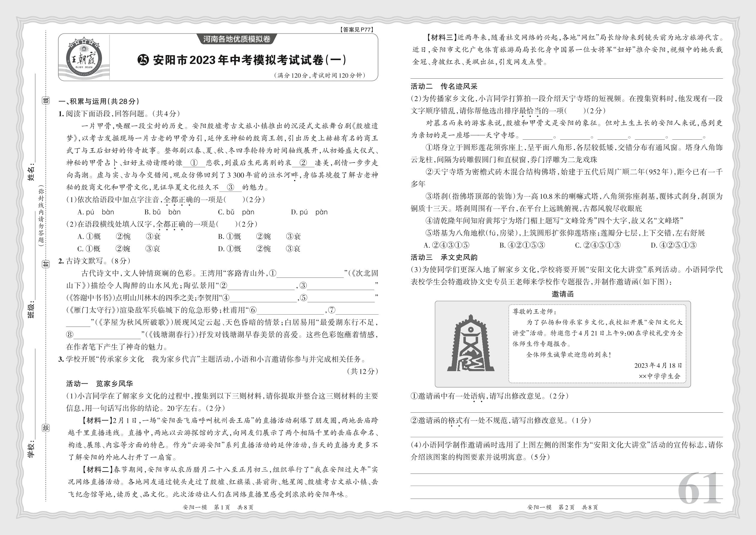Click the exam title 安阳市2023年中考模拟考试试卷(一)

[x=250, y=60]
